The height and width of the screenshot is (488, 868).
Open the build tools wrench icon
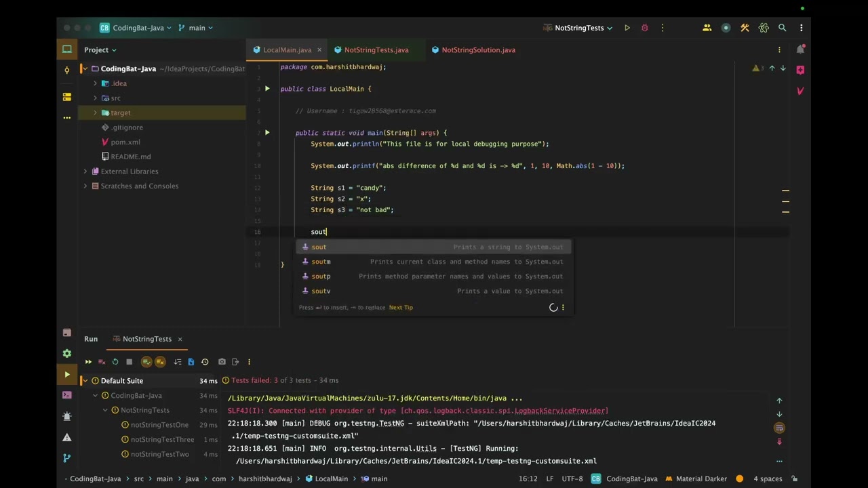click(x=745, y=28)
